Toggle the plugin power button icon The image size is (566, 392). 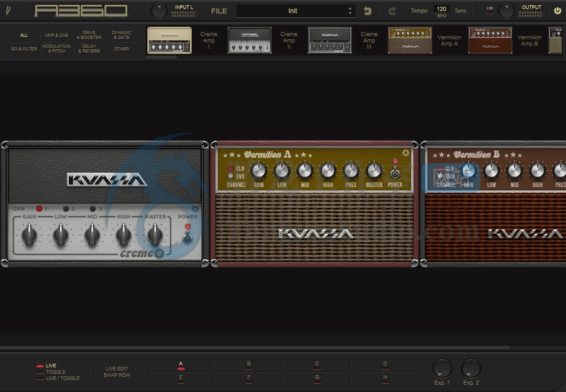(557, 10)
